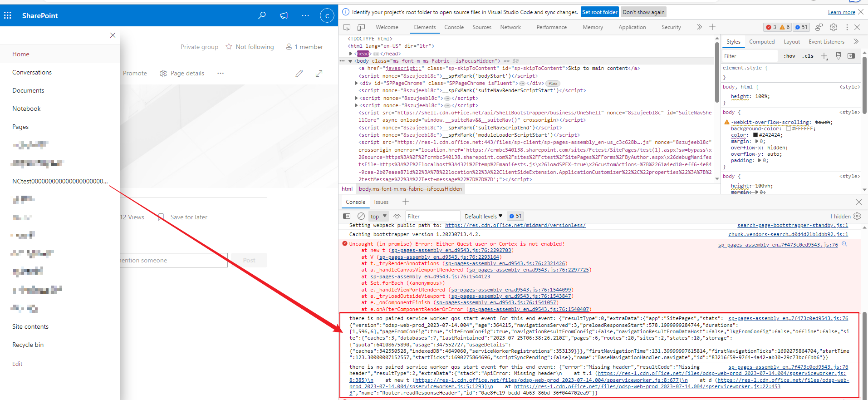Click the 51 issues badge in toolbar

[x=801, y=27]
